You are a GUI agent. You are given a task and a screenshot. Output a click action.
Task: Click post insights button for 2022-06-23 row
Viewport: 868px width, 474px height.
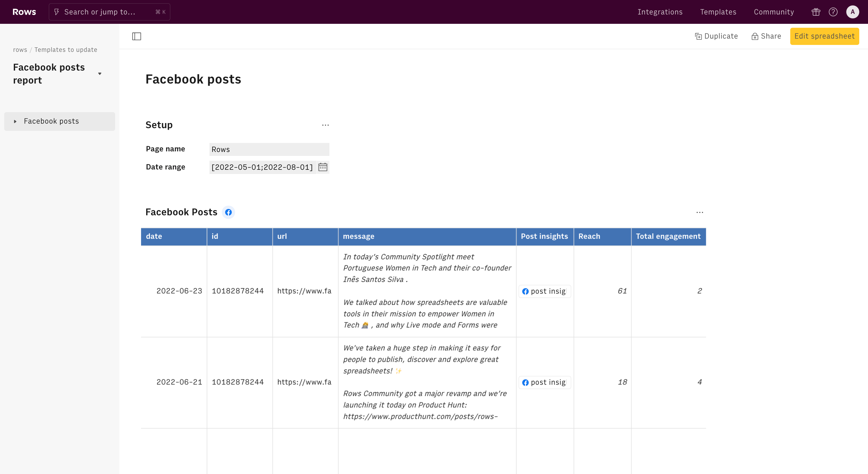(545, 291)
